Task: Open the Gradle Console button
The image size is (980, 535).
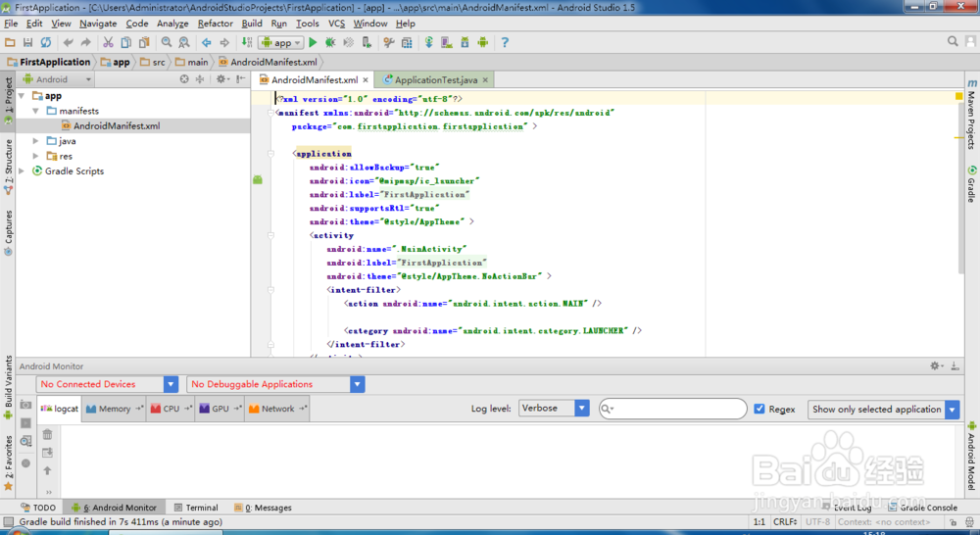Action: click(x=922, y=508)
